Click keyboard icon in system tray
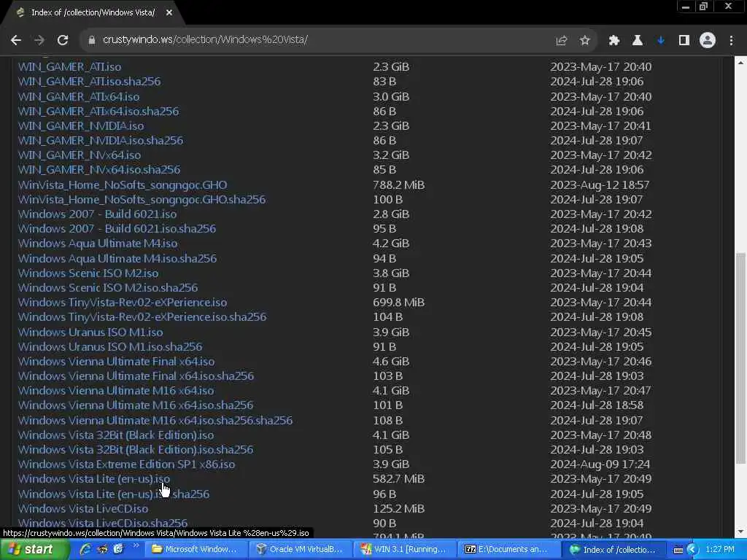Screen dimensions: 747x560 click(x=678, y=550)
